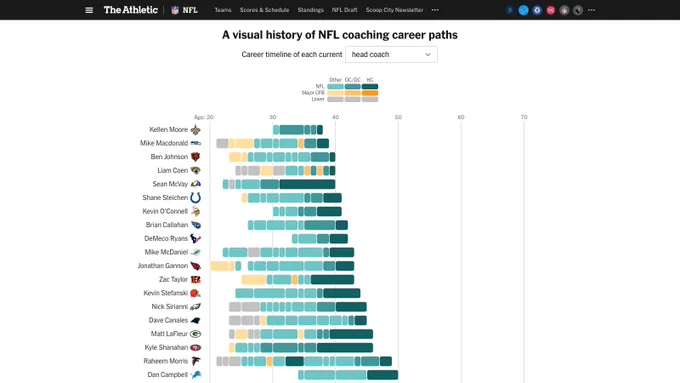
Task: Click the Bengals logo beside Zac Taylor
Action: point(196,279)
